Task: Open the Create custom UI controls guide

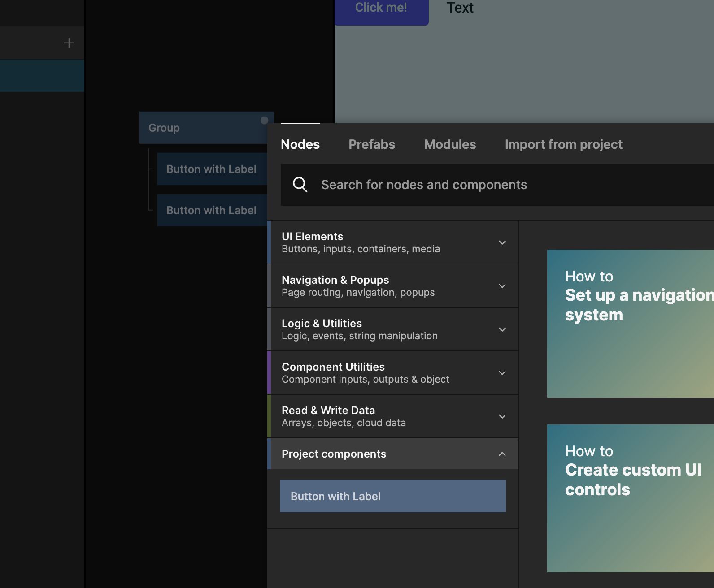Action: (x=630, y=498)
